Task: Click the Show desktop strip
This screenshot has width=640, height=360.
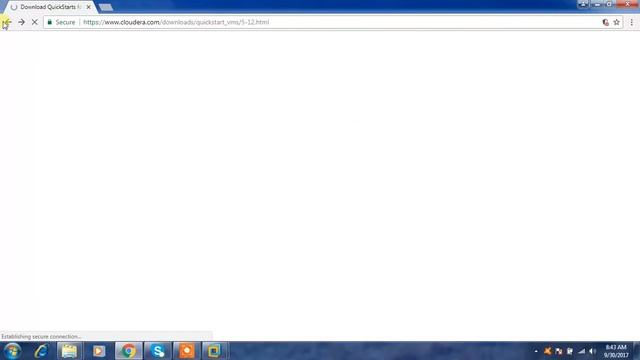Action: tap(636, 351)
